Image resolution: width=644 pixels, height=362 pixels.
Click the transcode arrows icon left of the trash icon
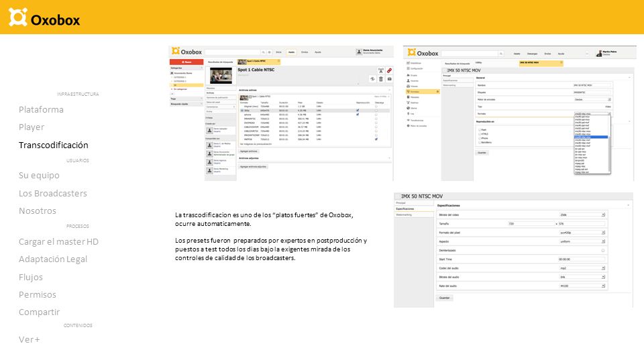click(x=372, y=79)
